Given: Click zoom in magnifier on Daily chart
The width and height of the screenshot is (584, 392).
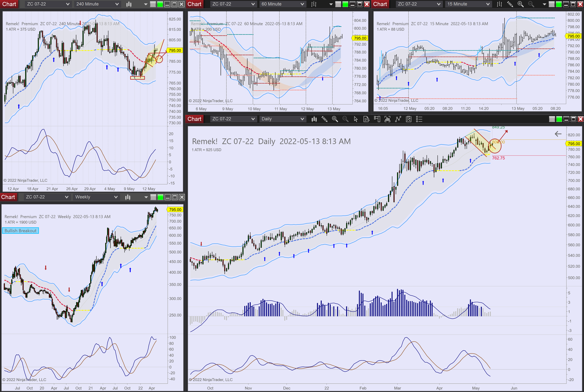Looking at the screenshot, I should coord(335,119).
